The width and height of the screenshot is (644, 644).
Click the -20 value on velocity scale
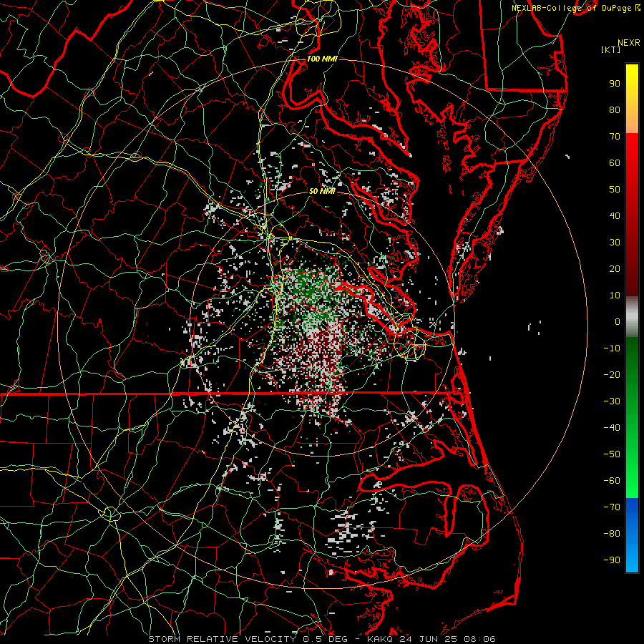612,375
